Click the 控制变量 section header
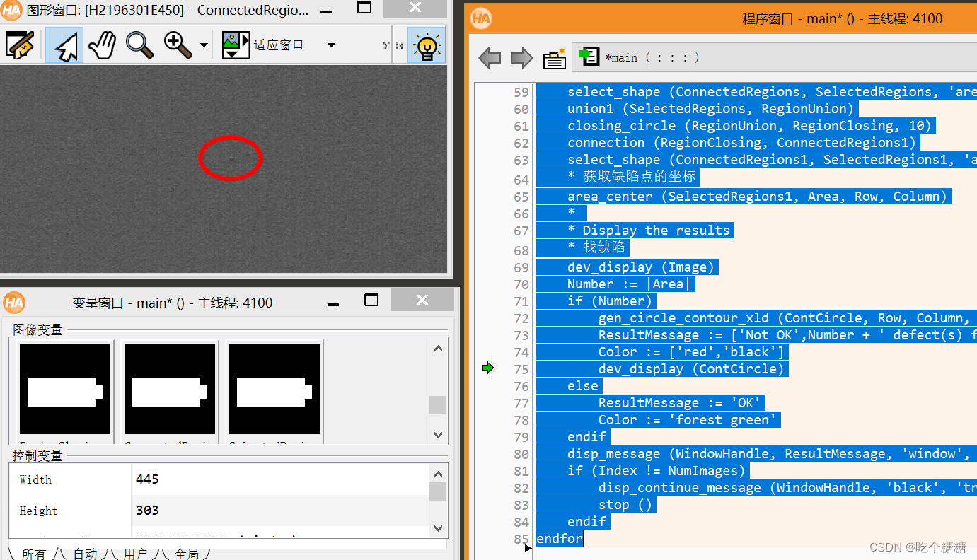The image size is (977, 560). click(37, 455)
